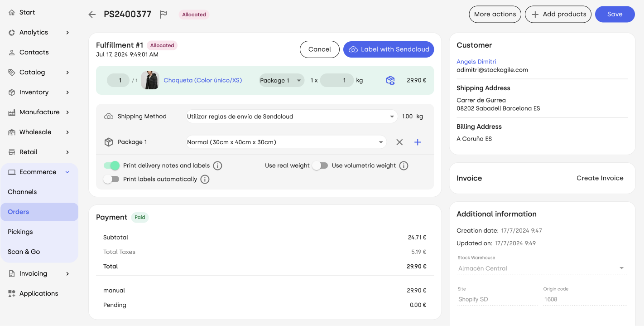Click the Invoicing document icon
Viewport: 644px width, 326px height.
tap(12, 273)
